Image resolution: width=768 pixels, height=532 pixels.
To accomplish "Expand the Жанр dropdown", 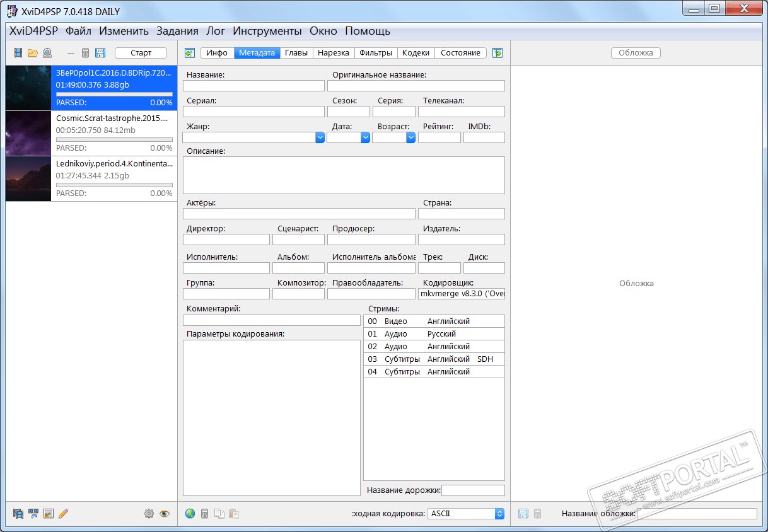I will 320,137.
